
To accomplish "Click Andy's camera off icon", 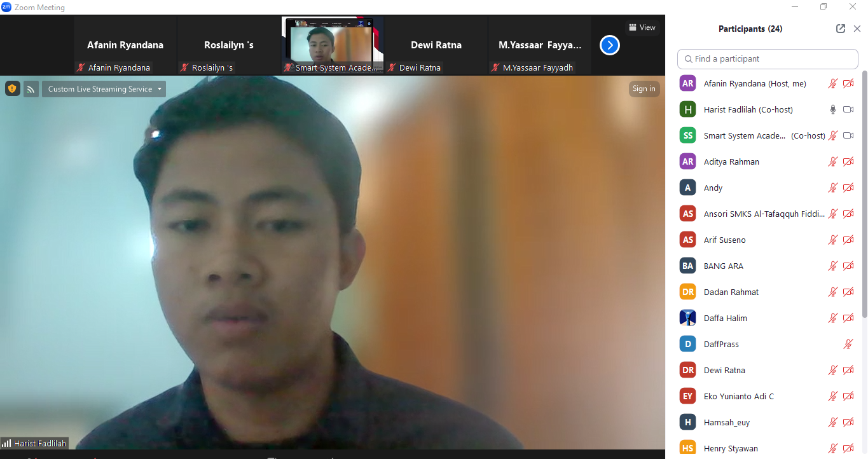I will pyautogui.click(x=848, y=188).
